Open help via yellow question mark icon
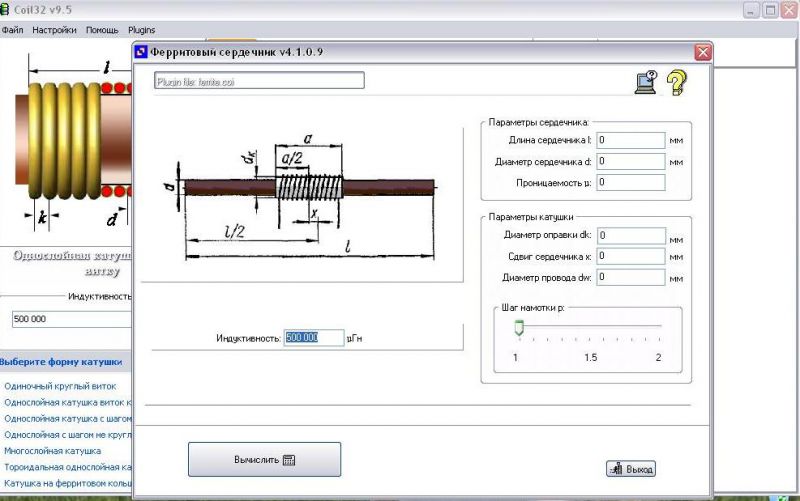Viewport: 800px width, 501px height. tap(677, 82)
